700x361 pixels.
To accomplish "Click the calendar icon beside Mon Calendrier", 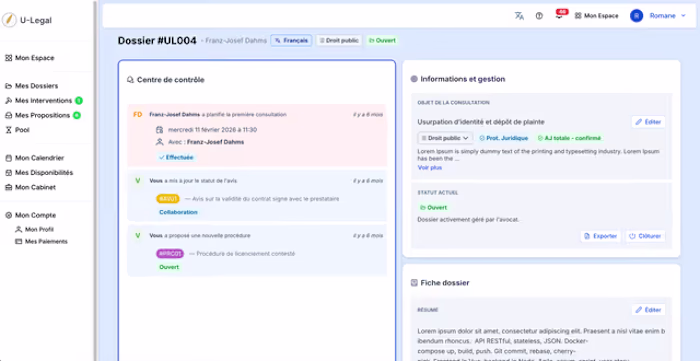I will [x=8, y=158].
